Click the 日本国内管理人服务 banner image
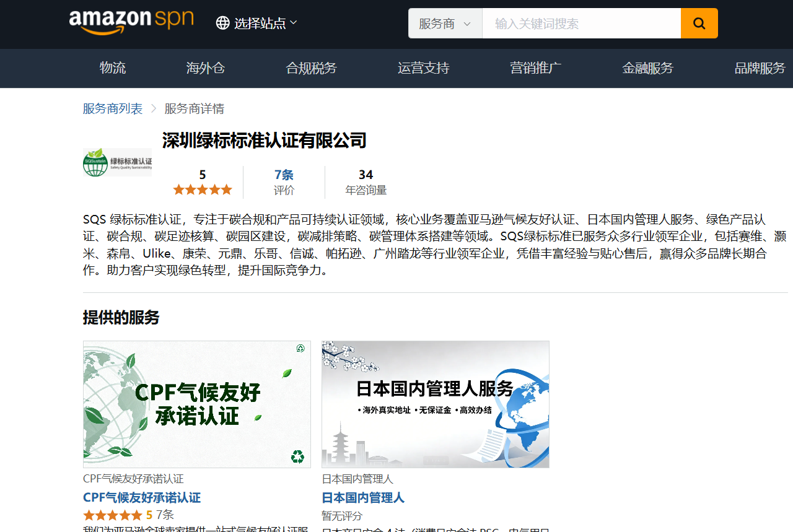793x532 pixels. coord(436,404)
